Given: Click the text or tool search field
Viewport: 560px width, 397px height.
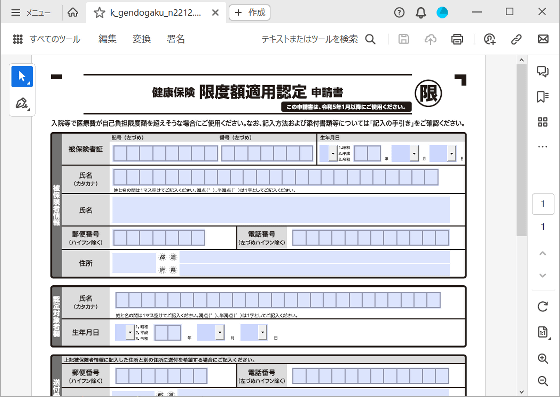Looking at the screenshot, I should [309, 39].
